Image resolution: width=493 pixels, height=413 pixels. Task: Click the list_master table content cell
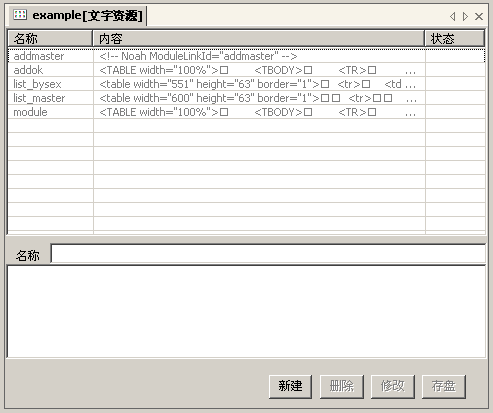[x=259, y=98]
